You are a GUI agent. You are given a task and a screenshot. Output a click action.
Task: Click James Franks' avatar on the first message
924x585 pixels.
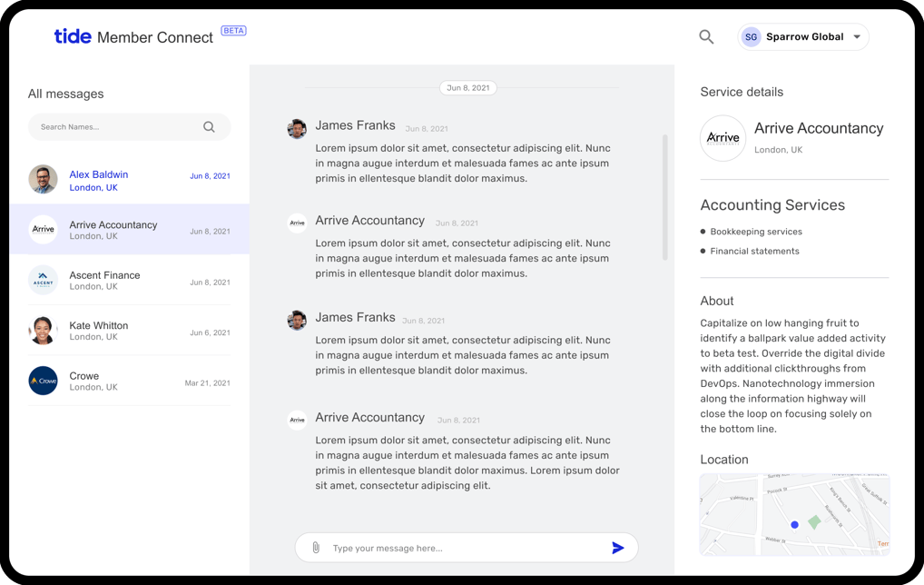tap(297, 129)
